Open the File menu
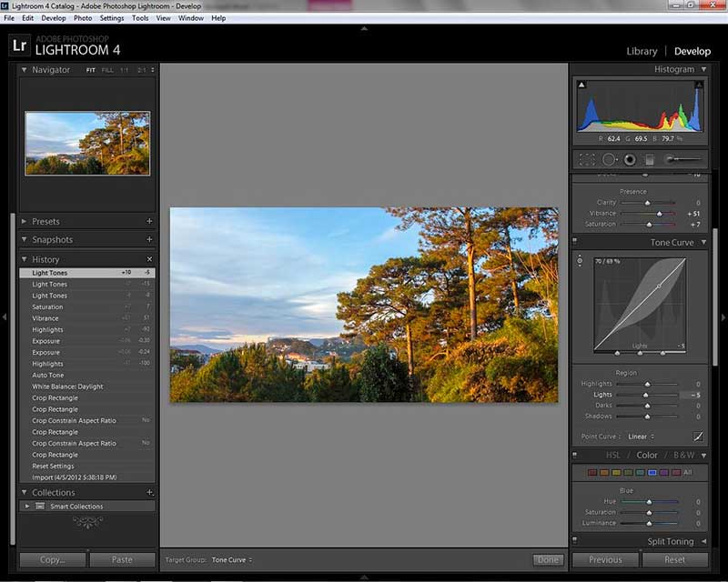Screen dimensions: 728x582 click(9, 18)
